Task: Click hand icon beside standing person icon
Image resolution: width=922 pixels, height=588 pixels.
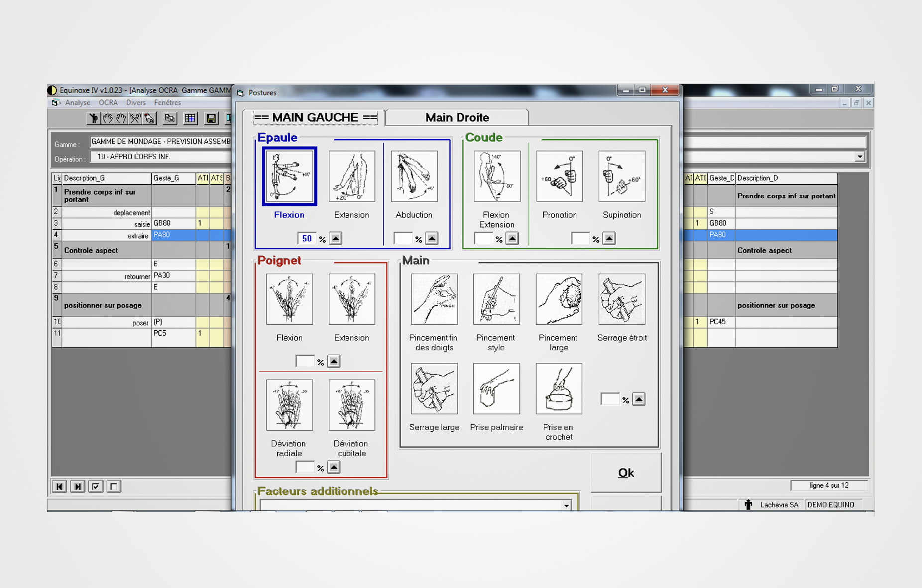Action: 108,118
